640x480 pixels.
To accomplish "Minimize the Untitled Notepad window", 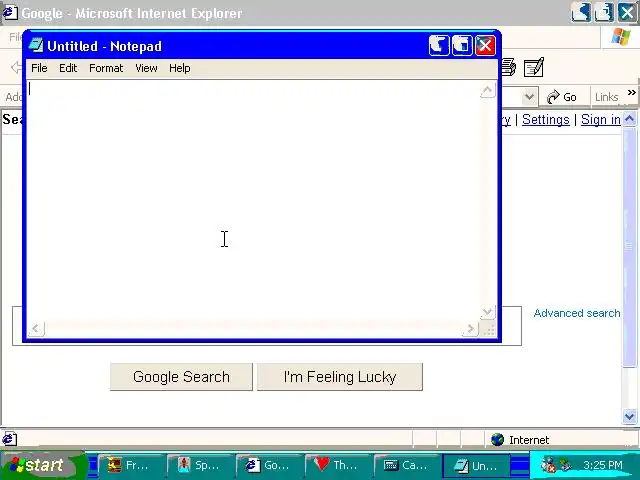I will coord(439,45).
